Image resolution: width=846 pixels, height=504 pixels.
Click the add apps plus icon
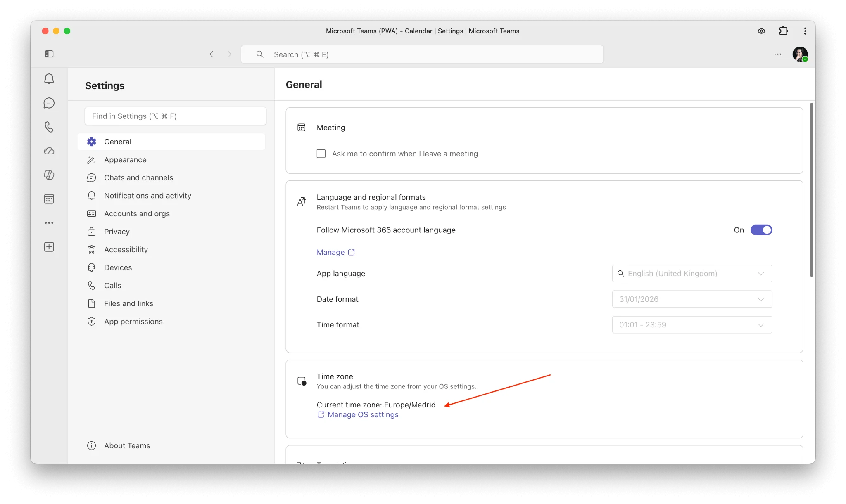tap(49, 247)
